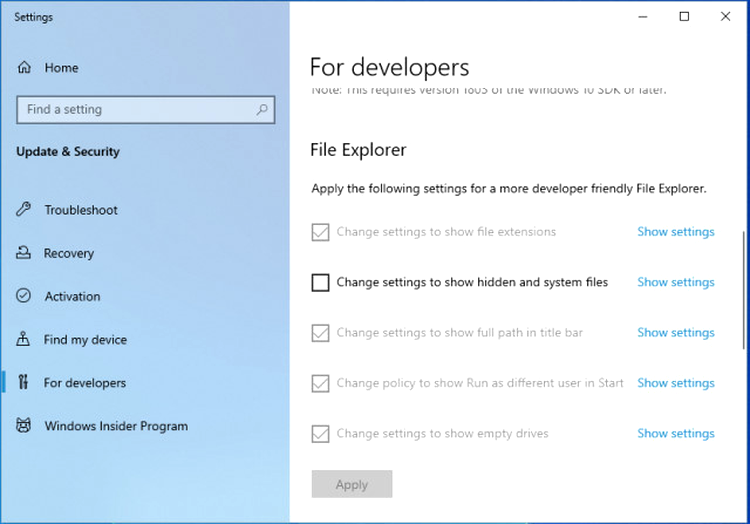Open Recovery settings
Viewport: 750px width, 524px height.
pos(68,253)
